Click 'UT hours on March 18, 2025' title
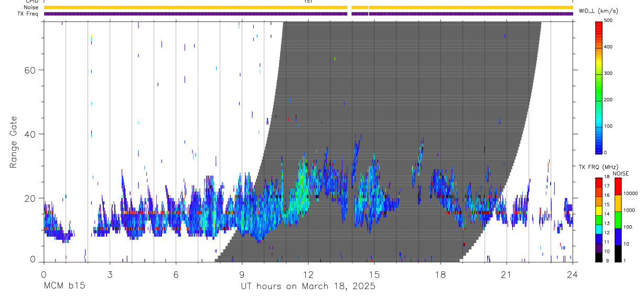The height and width of the screenshot is (297, 644). click(x=308, y=287)
